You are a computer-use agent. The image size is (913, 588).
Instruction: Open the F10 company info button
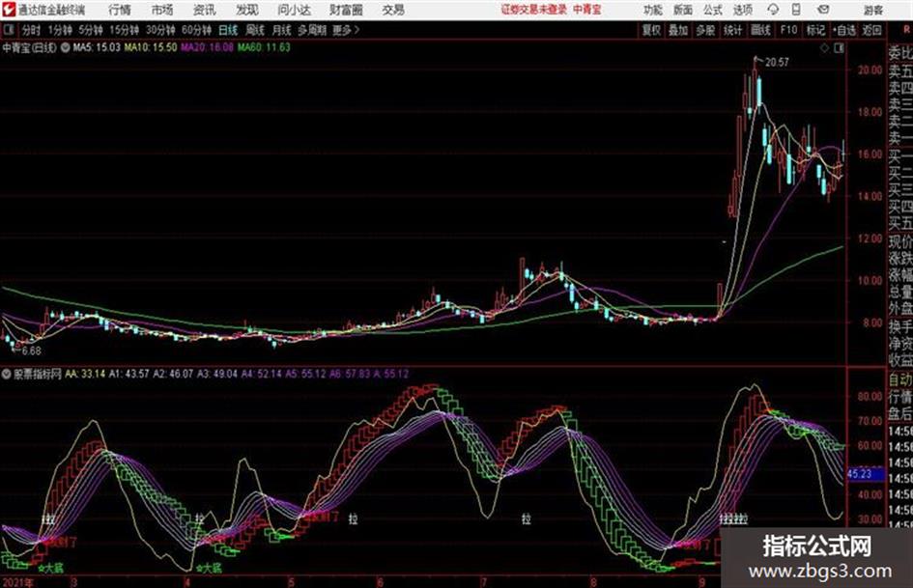tap(788, 30)
